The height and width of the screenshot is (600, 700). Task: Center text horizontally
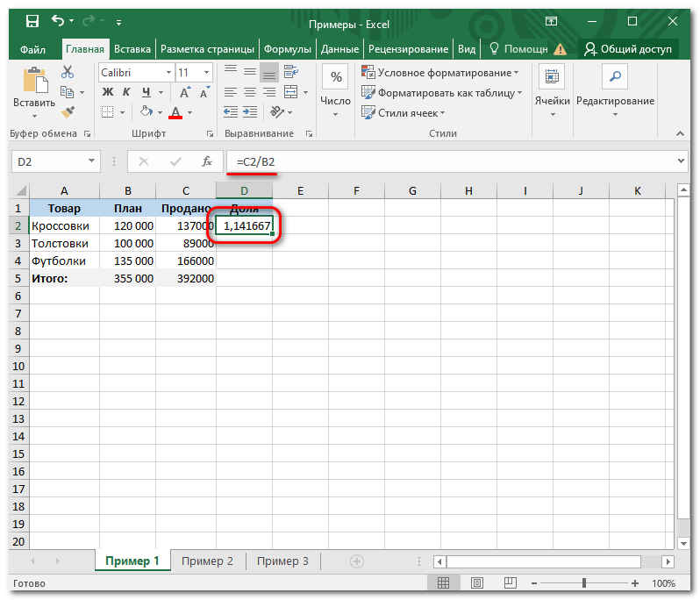pos(249,92)
